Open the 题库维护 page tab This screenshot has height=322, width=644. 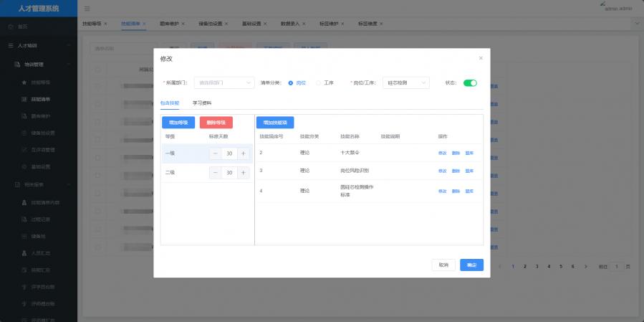(x=168, y=24)
